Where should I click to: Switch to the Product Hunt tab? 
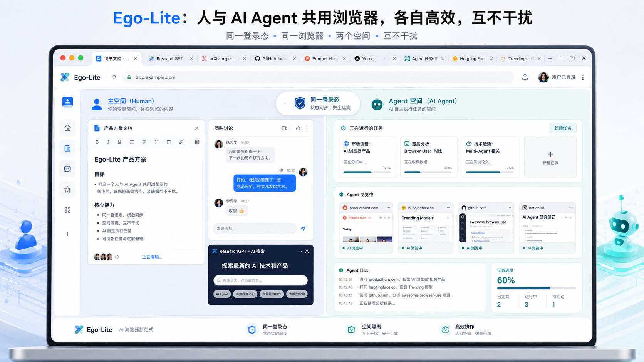point(324,58)
